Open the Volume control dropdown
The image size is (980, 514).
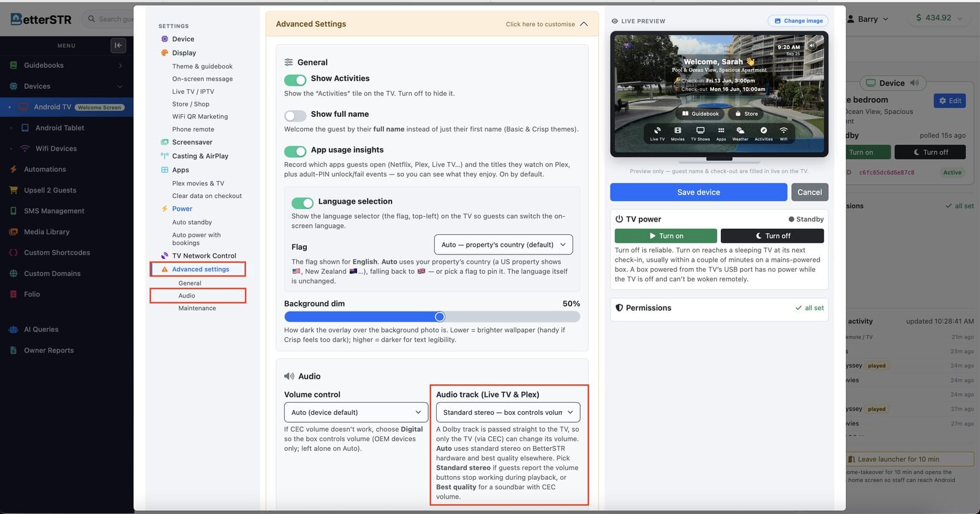click(356, 412)
